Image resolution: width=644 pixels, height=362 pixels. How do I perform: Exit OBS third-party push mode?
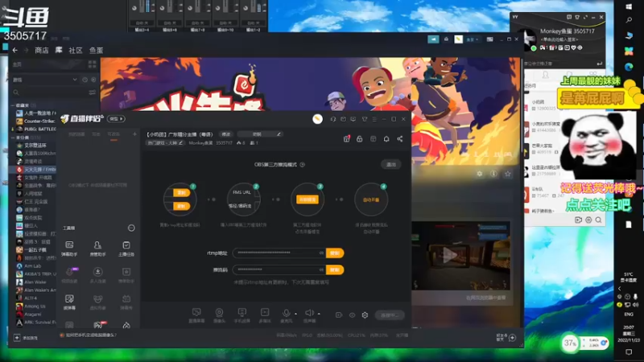tap(390, 165)
